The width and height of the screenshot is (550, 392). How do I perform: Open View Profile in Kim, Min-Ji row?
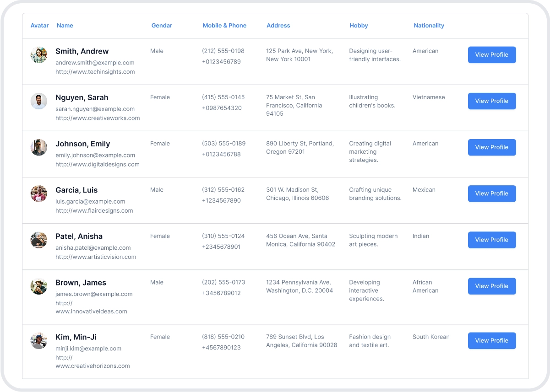tap(491, 341)
